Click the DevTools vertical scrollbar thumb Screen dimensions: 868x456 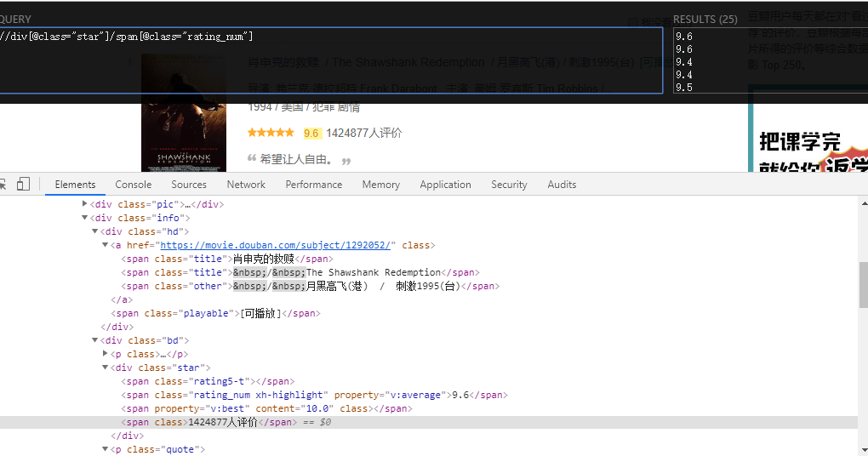[x=864, y=284]
